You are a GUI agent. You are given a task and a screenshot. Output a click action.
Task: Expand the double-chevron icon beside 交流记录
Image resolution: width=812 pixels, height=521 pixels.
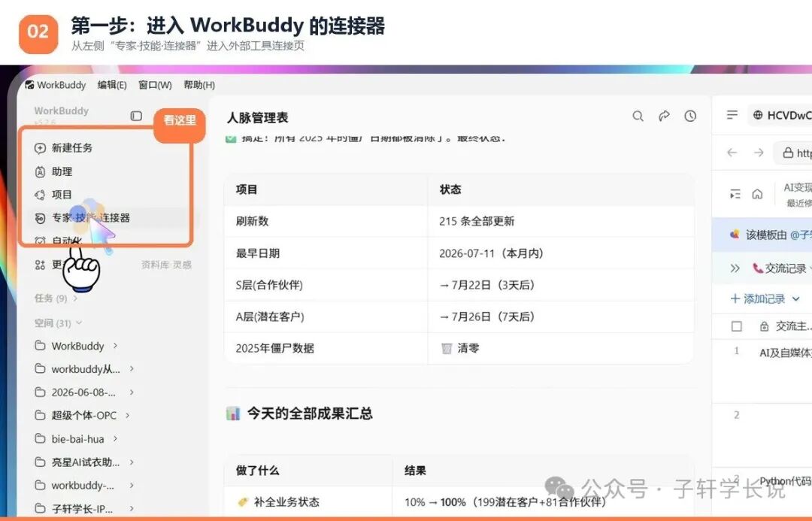point(735,268)
